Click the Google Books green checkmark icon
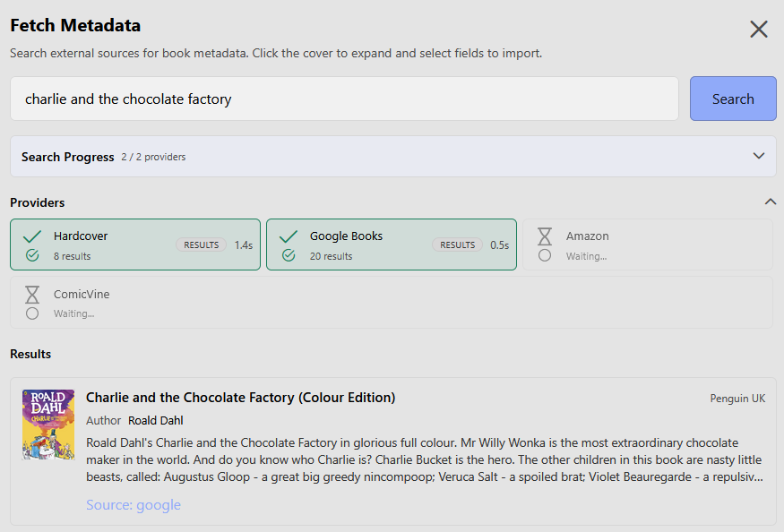Viewport: 784px width, 532px height. 289,236
